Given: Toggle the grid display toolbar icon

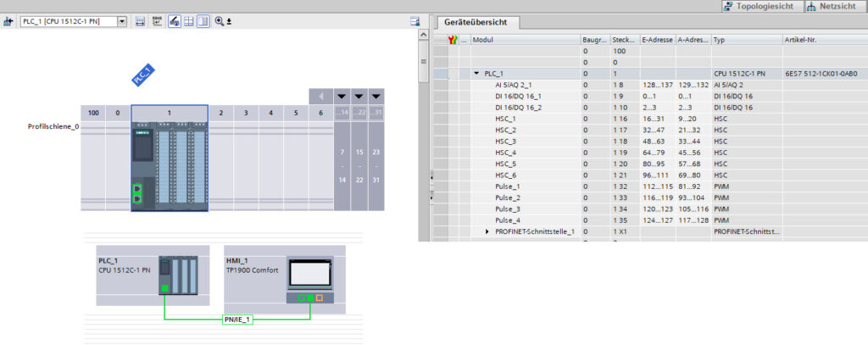Looking at the screenshot, I should click(189, 21).
